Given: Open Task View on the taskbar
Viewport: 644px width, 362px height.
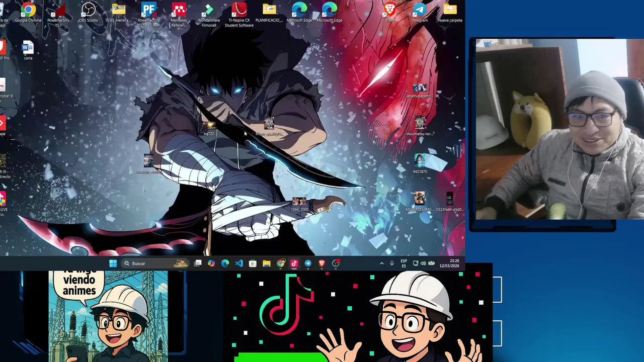Looking at the screenshot, I should 198,263.
